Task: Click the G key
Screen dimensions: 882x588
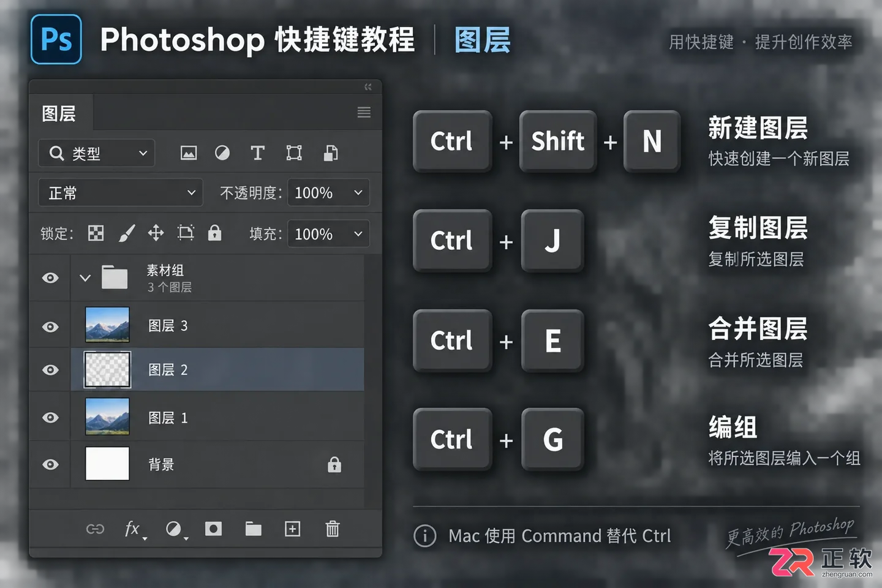Action: click(552, 439)
